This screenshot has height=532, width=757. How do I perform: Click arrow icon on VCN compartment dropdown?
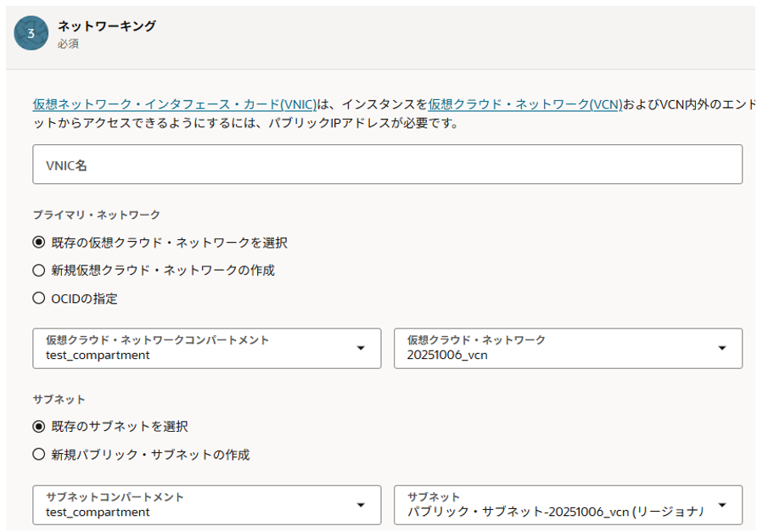361,348
